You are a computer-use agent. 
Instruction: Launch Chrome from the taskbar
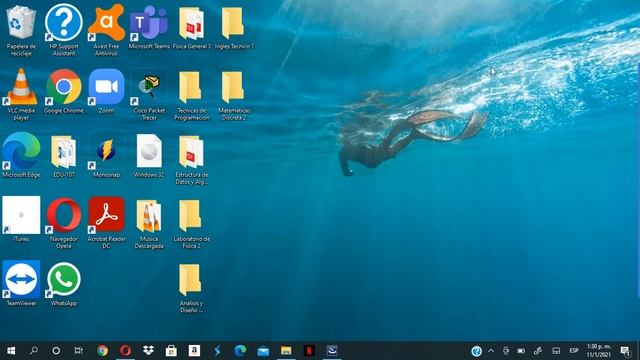pos(102,351)
